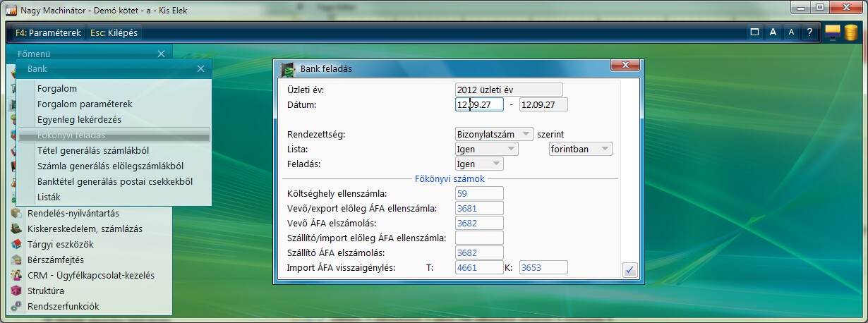The height and width of the screenshot is (323, 868).
Task: Select Főkönyvi feladás menu item
Action: point(114,135)
